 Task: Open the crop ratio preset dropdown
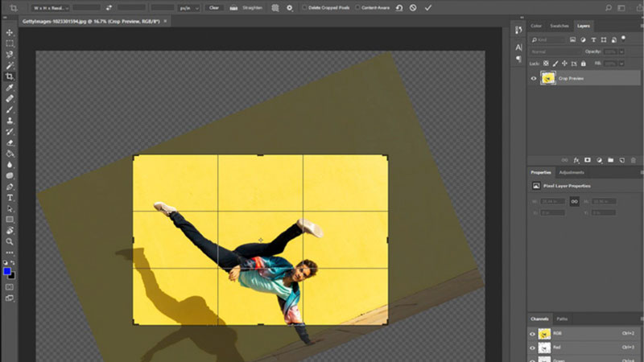51,7
